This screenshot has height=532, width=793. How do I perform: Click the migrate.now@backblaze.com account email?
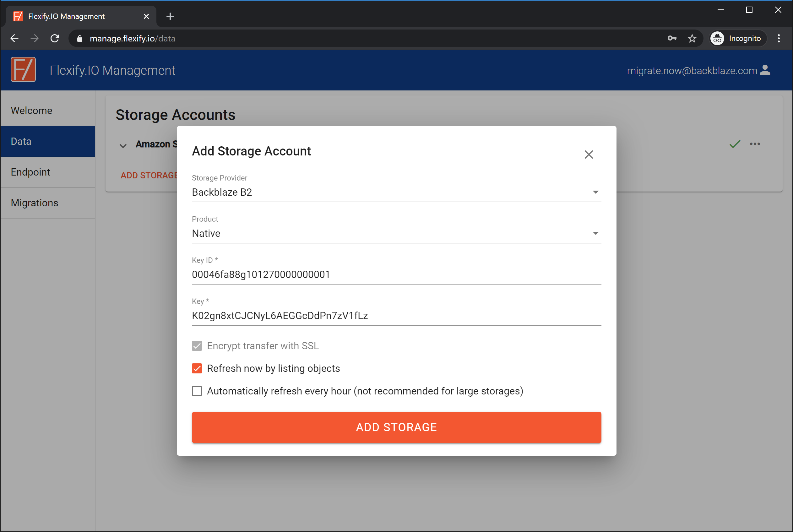tap(692, 71)
